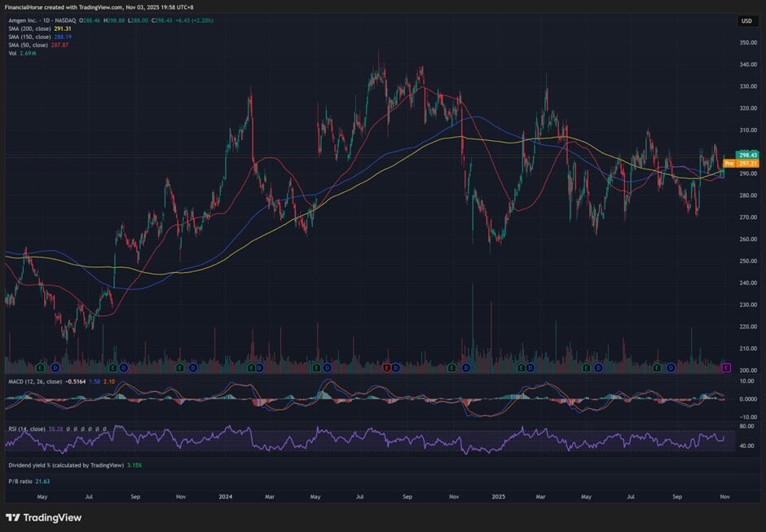Click the purple upcoming earnings E marker
The height and width of the screenshot is (532, 766).
click(727, 368)
